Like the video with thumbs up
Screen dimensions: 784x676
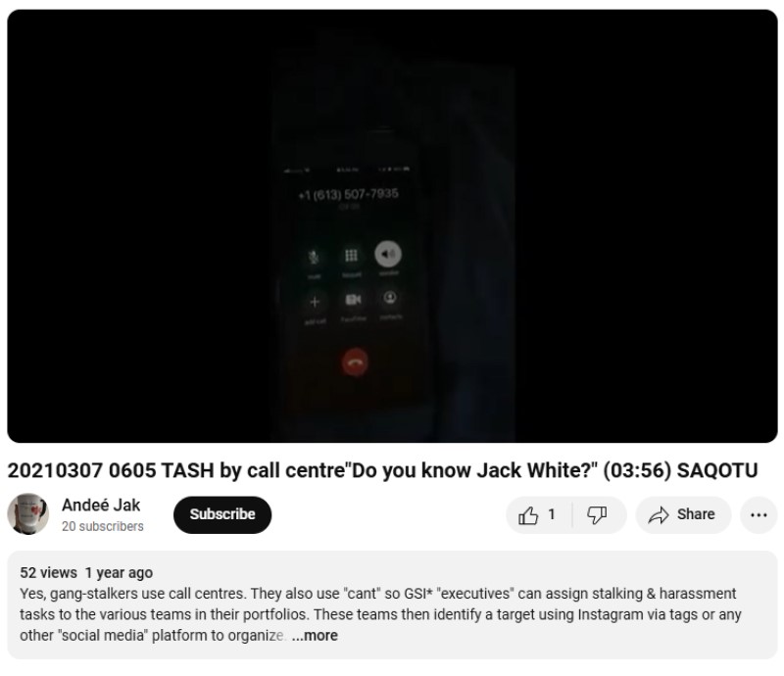tap(538, 514)
